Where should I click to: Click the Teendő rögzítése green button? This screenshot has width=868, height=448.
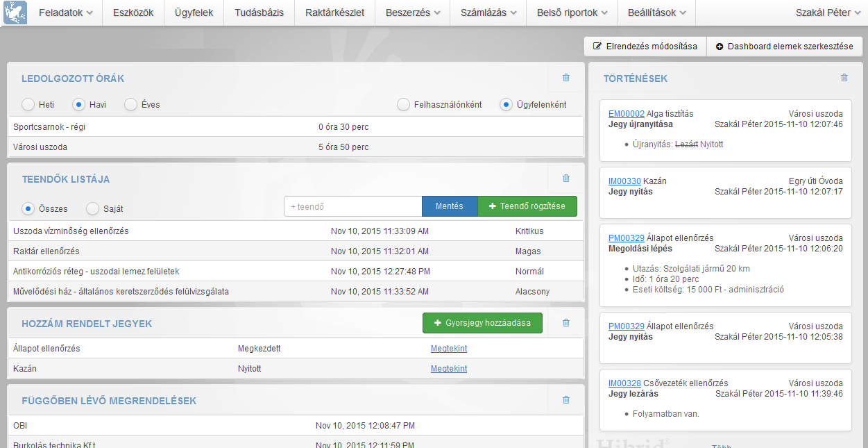pyautogui.click(x=527, y=206)
